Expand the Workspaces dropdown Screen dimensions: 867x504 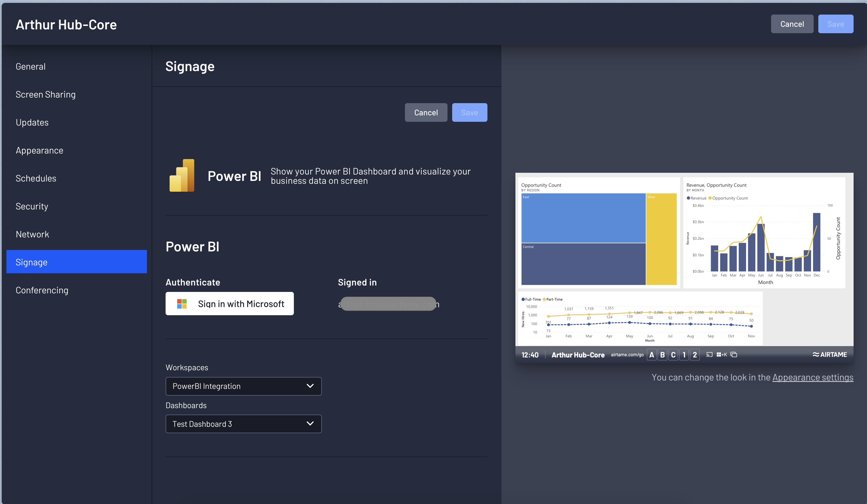(x=244, y=386)
